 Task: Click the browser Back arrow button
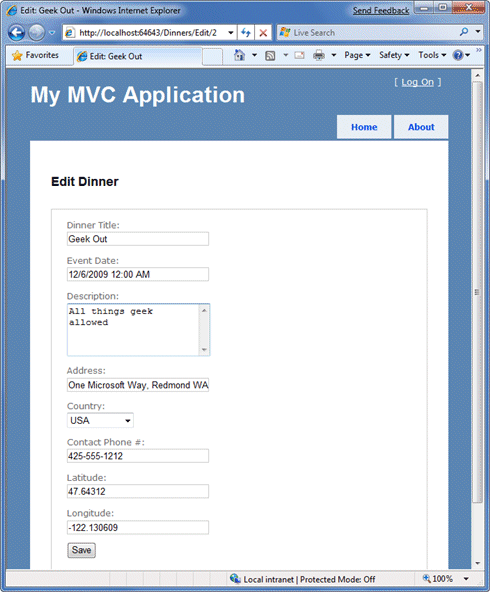[16, 33]
